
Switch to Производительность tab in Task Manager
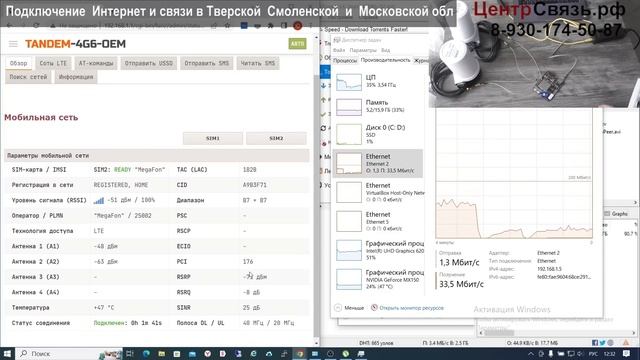pyautogui.click(x=385, y=60)
